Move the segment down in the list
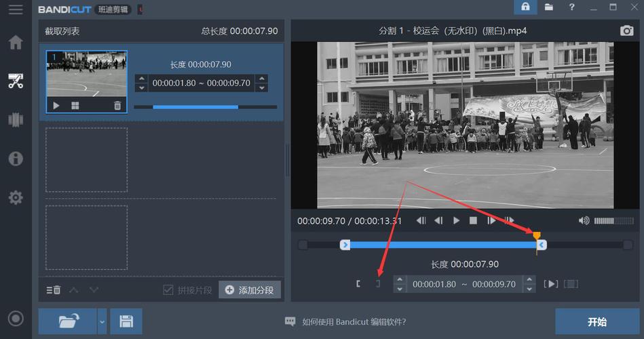This screenshot has height=339, width=644. click(94, 290)
